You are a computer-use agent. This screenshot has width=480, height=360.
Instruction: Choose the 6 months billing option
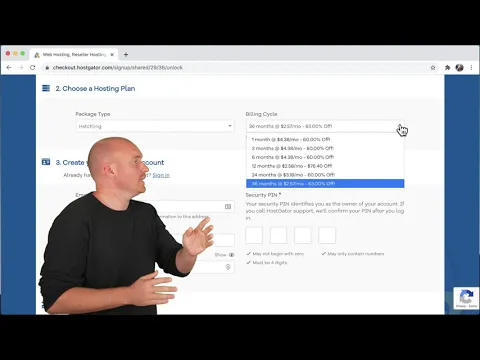tap(325, 157)
